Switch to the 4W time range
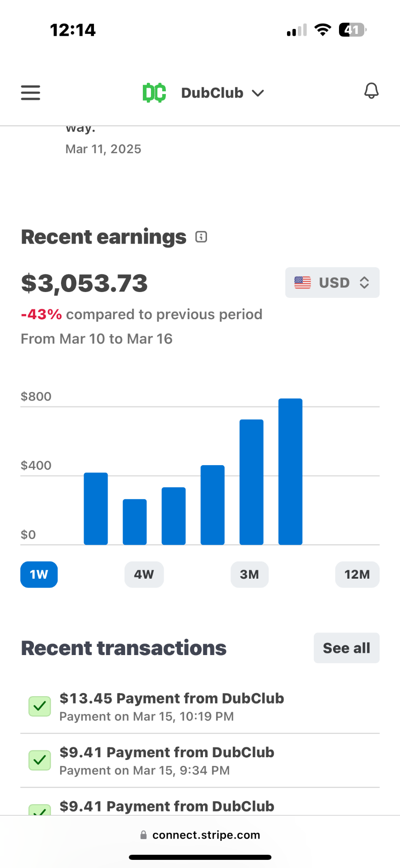The height and width of the screenshot is (868, 400). click(x=144, y=575)
